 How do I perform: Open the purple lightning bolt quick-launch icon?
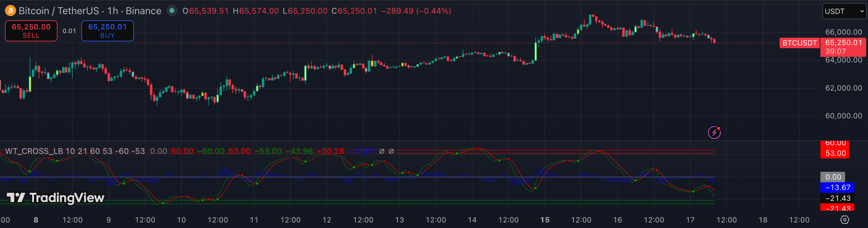click(x=714, y=132)
